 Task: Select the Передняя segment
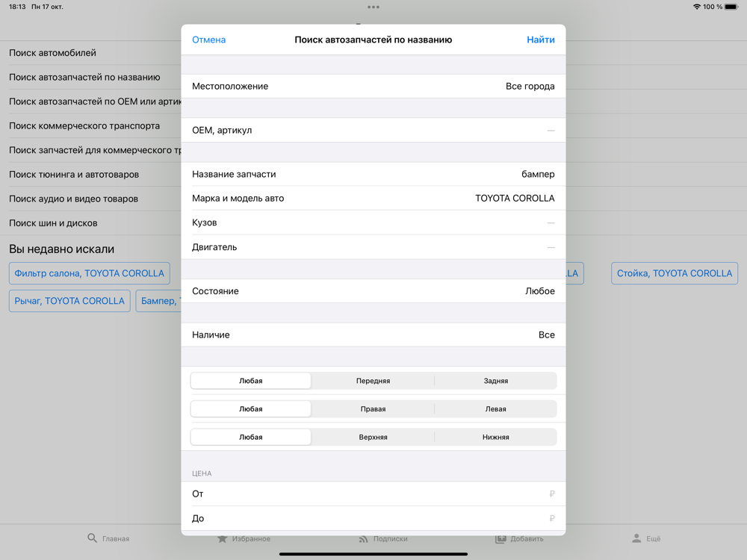373,381
